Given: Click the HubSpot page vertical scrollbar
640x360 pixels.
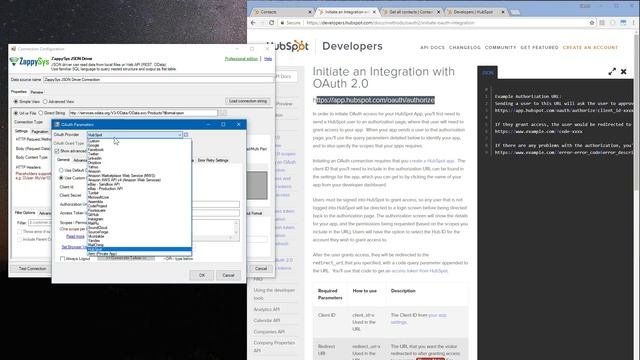Looking at the screenshot, I should click(637, 114).
